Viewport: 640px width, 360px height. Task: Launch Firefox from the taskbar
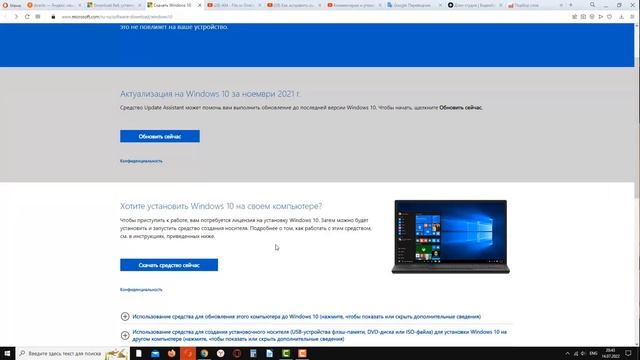[x=171, y=353]
